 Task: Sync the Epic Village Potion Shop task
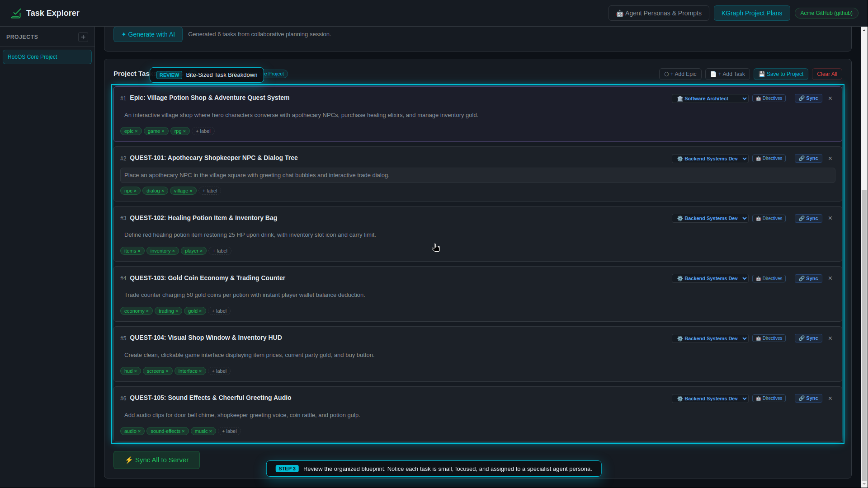tap(808, 99)
